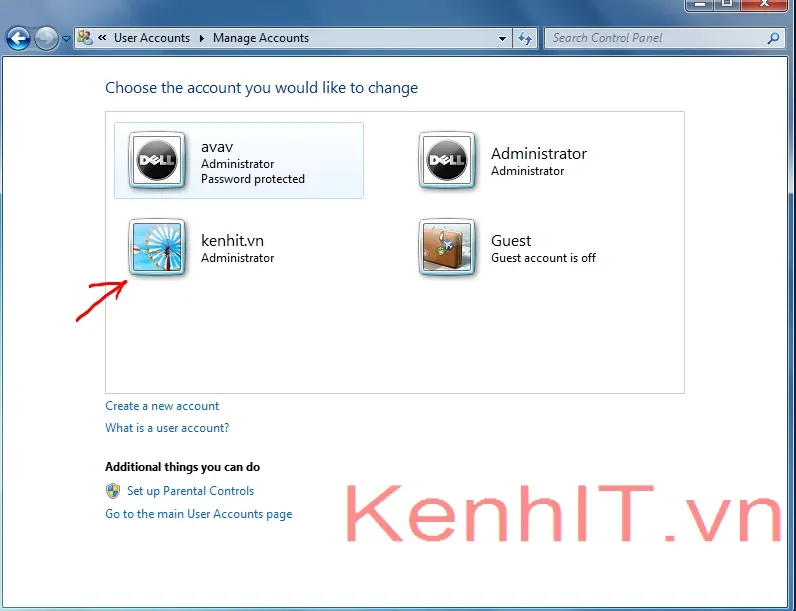
Task: Choose the kenhit.vn account picture
Action: (157, 247)
